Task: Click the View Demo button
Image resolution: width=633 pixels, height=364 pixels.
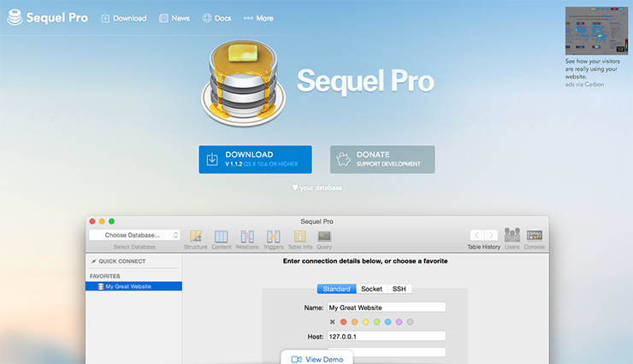Action: 316,358
